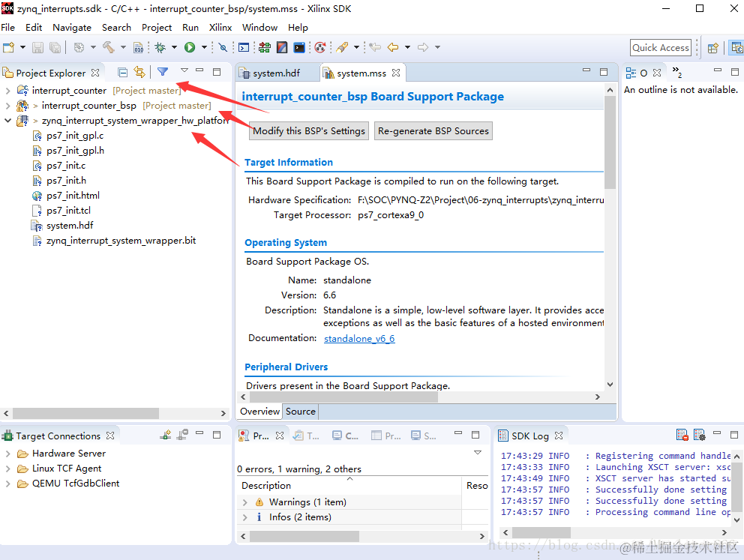Expand Warnings (1 item) row
The height and width of the screenshot is (560, 744).
point(244,502)
